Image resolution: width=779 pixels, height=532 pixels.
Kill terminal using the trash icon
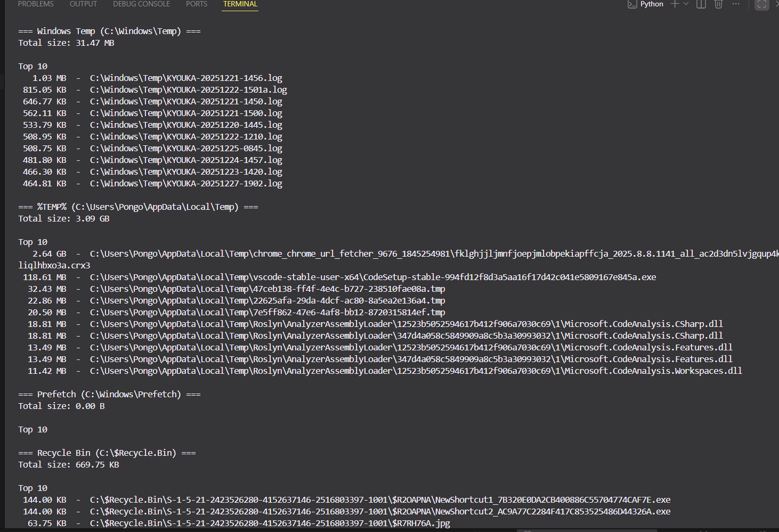(x=718, y=4)
